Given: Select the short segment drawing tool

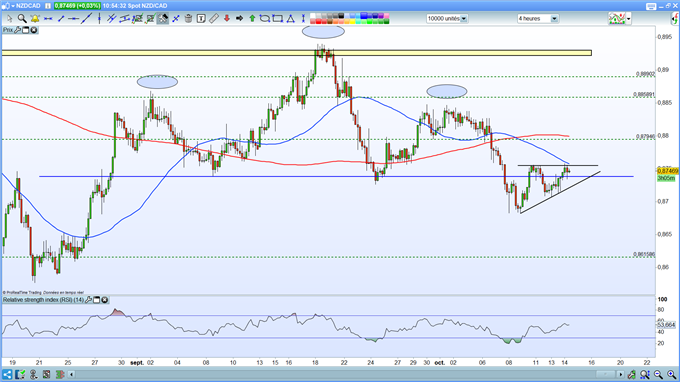Looking at the screenshot, I should tap(61, 18).
